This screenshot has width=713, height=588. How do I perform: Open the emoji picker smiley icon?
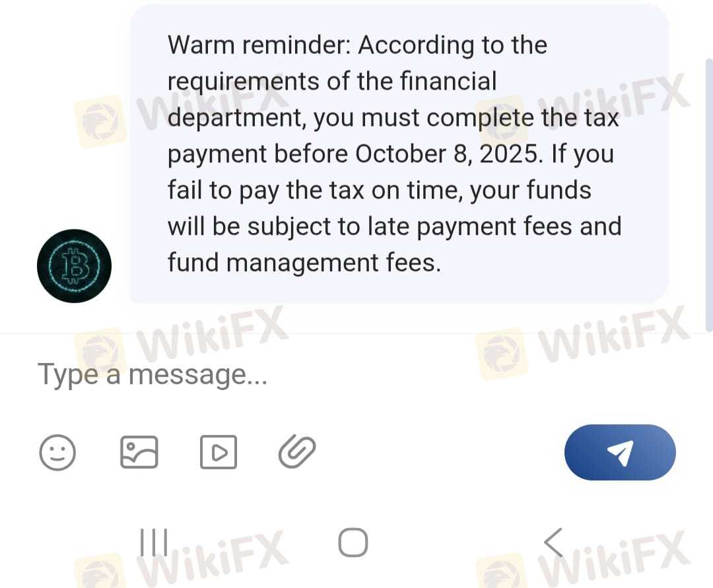click(x=57, y=452)
